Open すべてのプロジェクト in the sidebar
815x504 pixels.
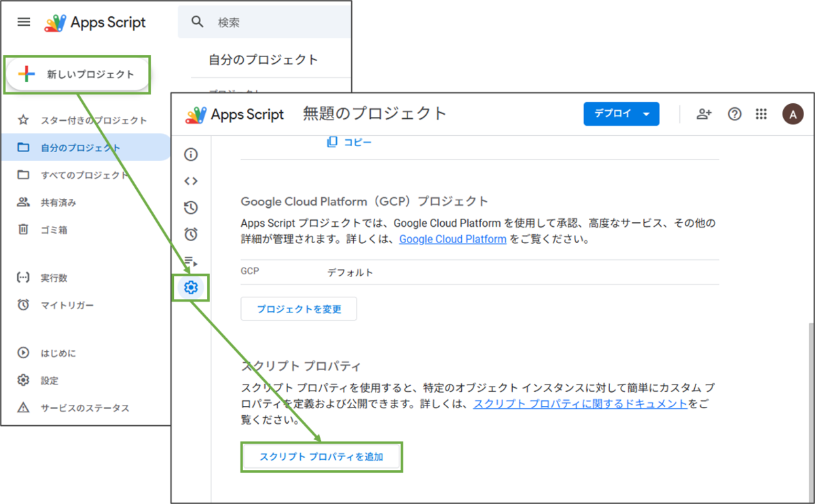click(85, 175)
